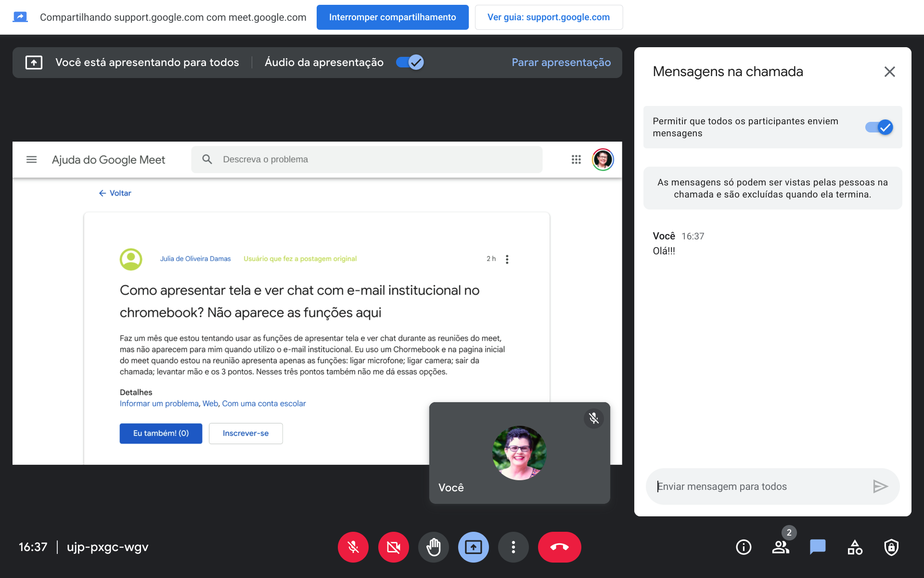Open hamburger menu in Ajuda do Google Meet
This screenshot has width=924, height=578.
click(31, 159)
